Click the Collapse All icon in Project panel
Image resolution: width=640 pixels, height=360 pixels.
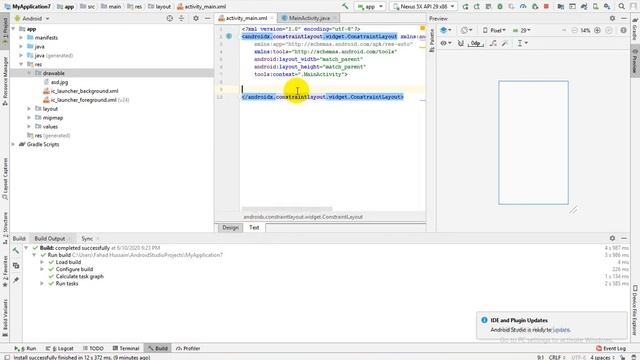pos(181,18)
